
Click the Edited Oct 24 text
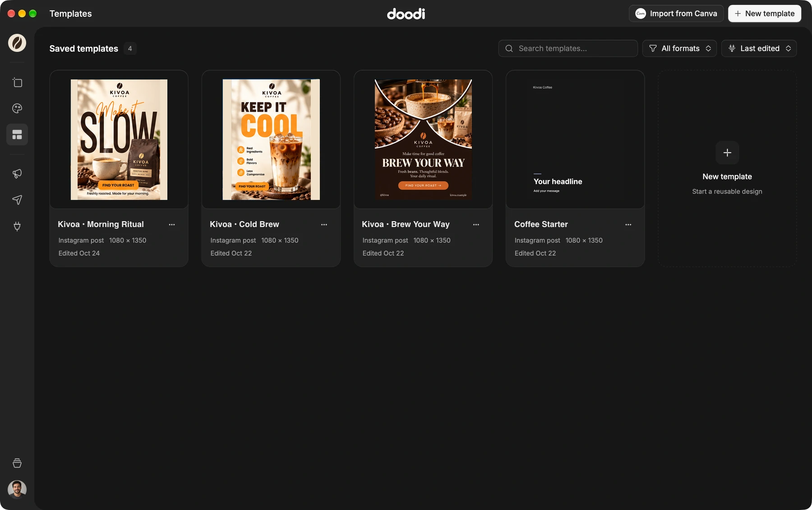(79, 253)
